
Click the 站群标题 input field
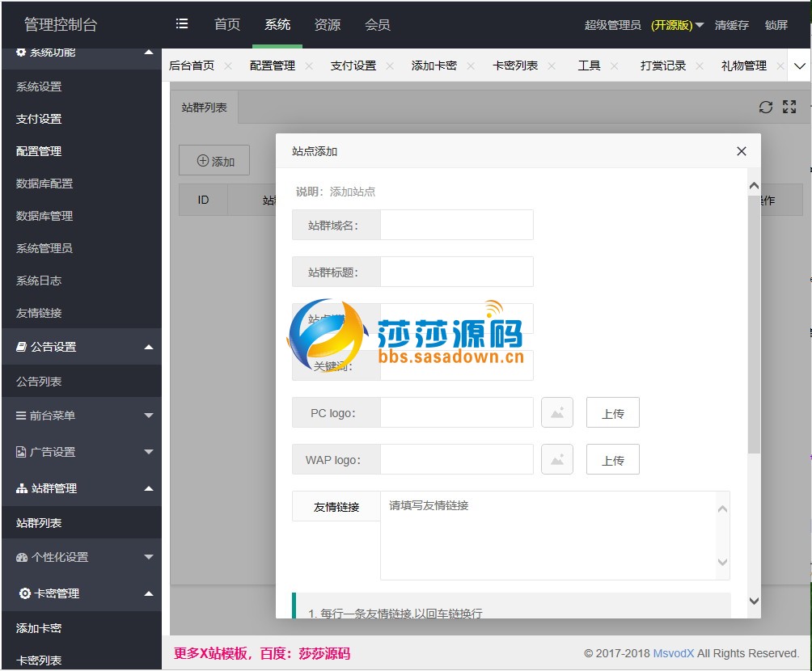pos(457,272)
